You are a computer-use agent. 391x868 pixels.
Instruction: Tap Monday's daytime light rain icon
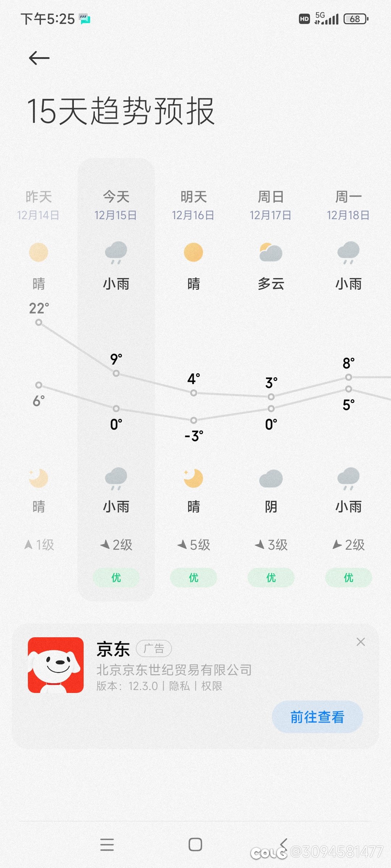[x=348, y=252]
